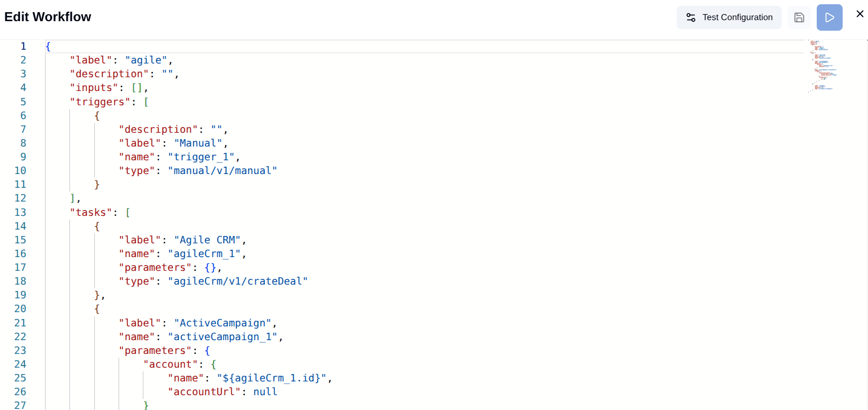Click line number 13 beside tasks array
This screenshot has width=868, height=410.
(21, 212)
